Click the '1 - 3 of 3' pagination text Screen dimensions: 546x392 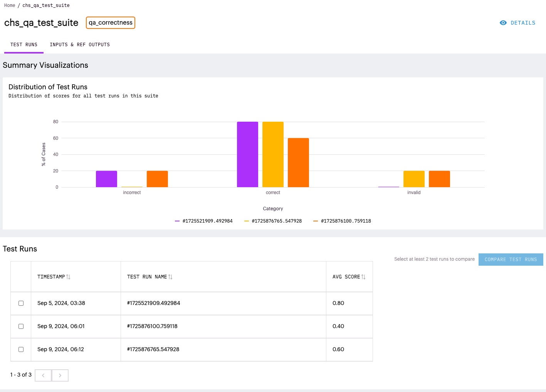21,375
